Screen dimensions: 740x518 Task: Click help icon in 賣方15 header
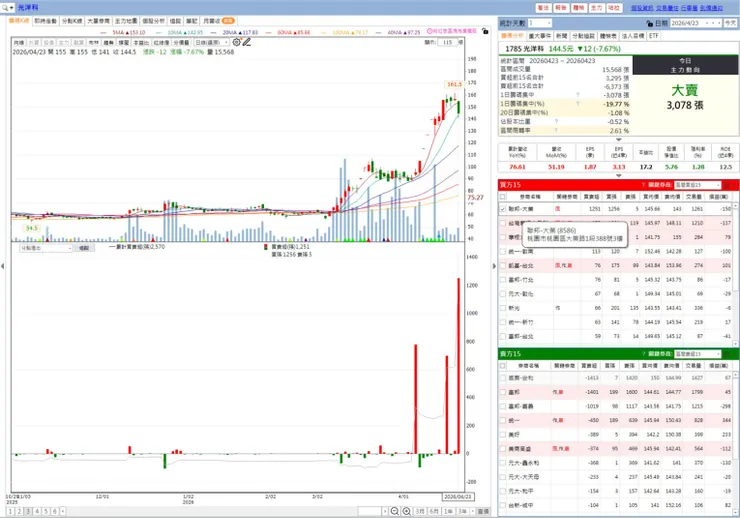pyautogui.click(x=643, y=354)
